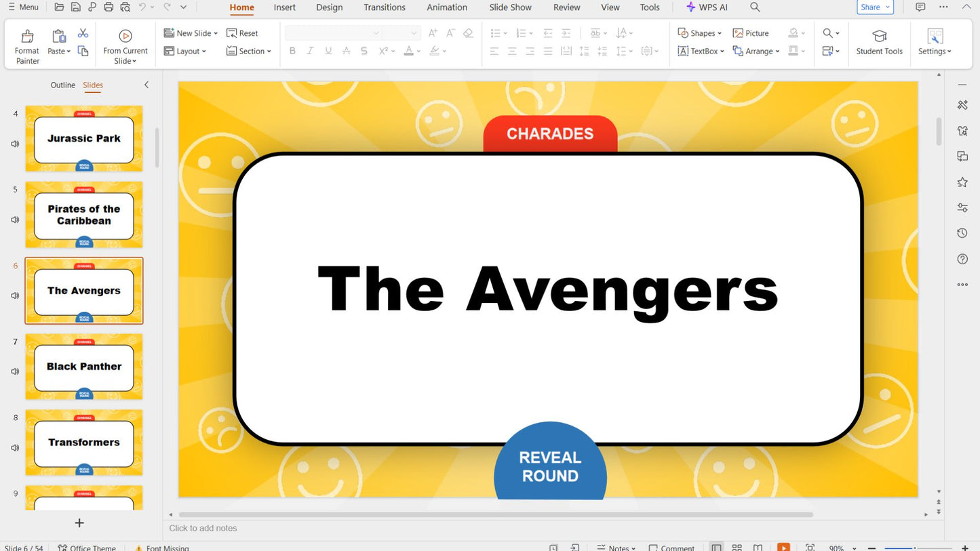Open WPS AI assistant from the right sidebar
The image size is (980, 551).
point(962,105)
